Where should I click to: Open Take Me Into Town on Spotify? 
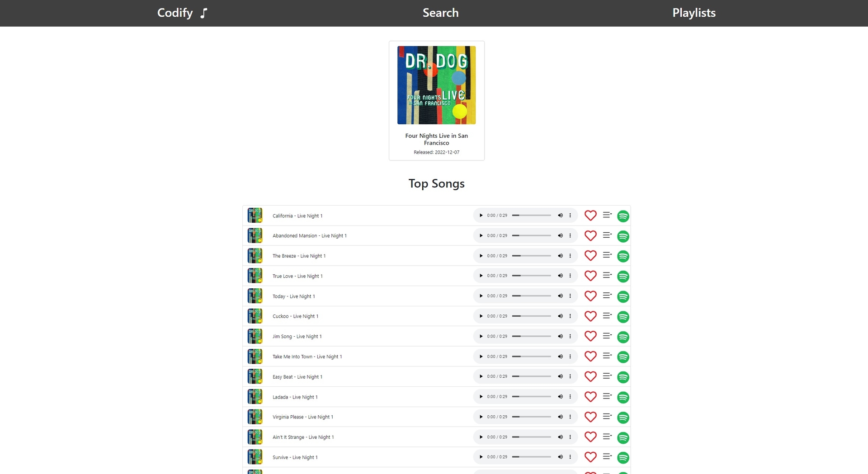click(x=623, y=357)
